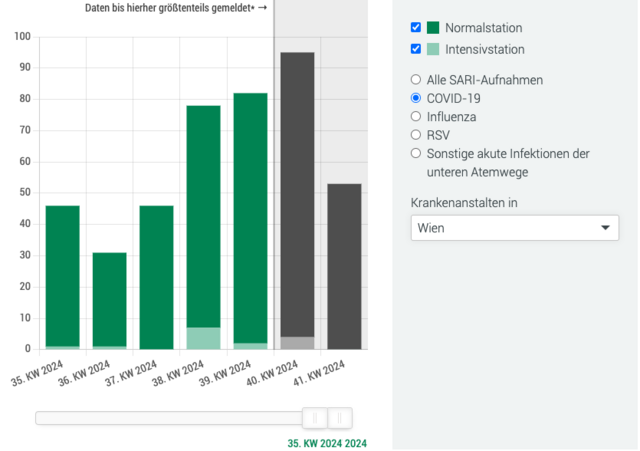Click the green Normalstation bar for 38. KW 2024

coord(203,216)
